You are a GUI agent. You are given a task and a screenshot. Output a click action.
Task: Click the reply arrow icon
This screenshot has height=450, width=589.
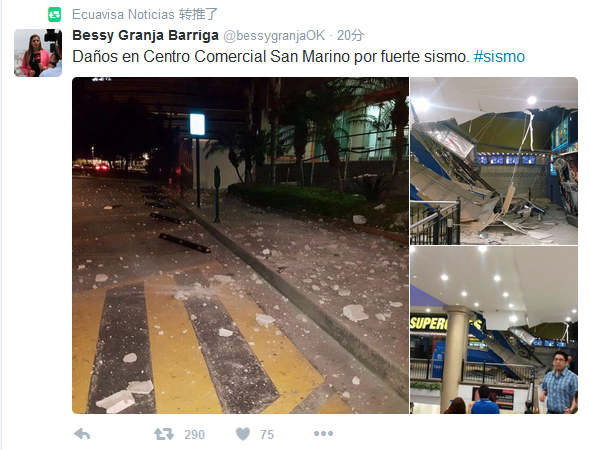pyautogui.click(x=82, y=434)
